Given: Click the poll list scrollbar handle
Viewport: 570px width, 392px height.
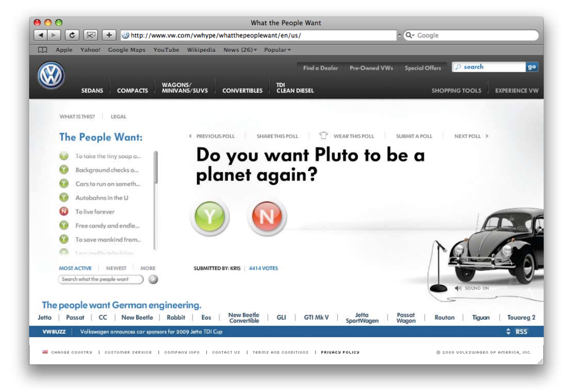Looking at the screenshot, I should [x=156, y=167].
